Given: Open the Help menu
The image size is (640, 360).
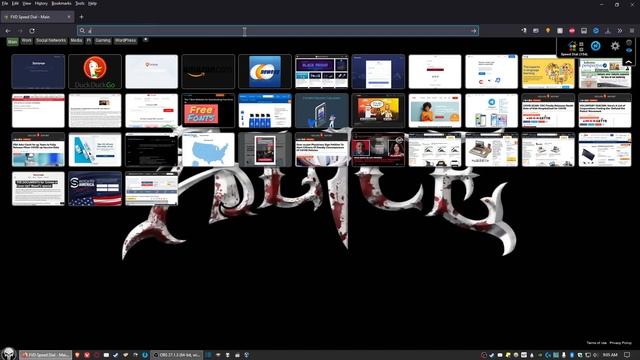Looking at the screenshot, I should click(93, 3).
